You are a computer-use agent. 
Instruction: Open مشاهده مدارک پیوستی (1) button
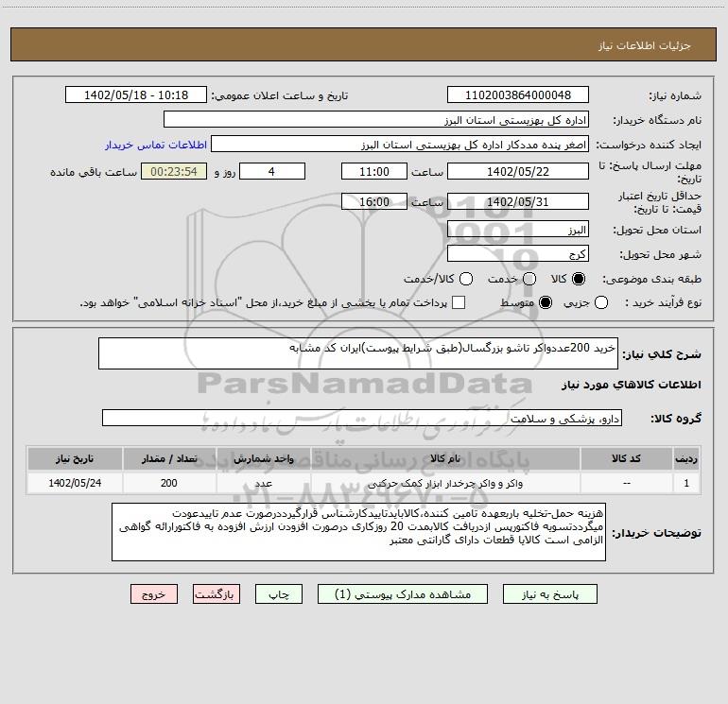[403, 594]
